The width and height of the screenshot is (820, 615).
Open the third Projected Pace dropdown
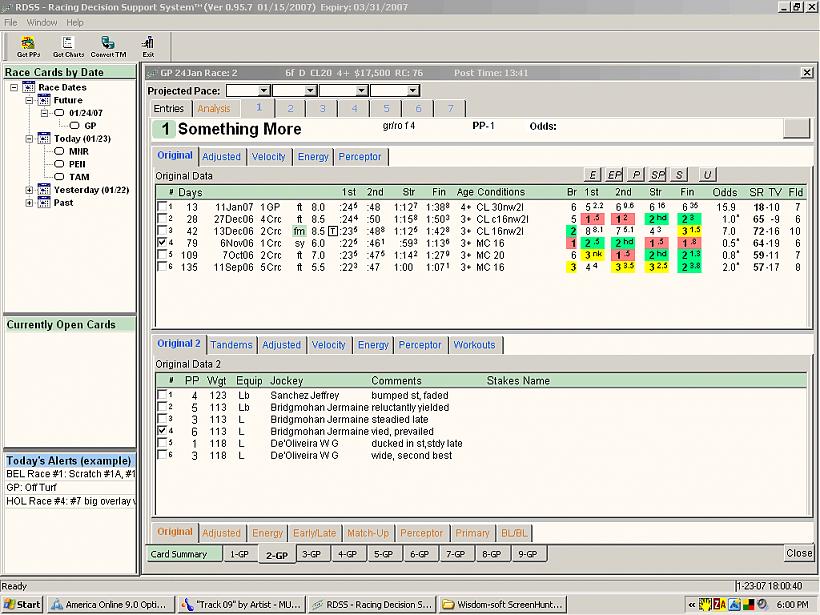[362, 91]
